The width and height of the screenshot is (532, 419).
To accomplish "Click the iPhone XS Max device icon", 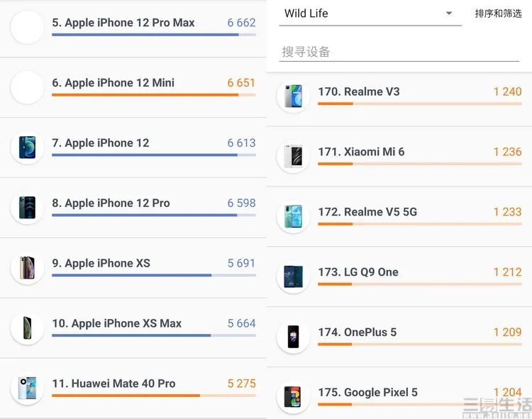I will 28,328.
